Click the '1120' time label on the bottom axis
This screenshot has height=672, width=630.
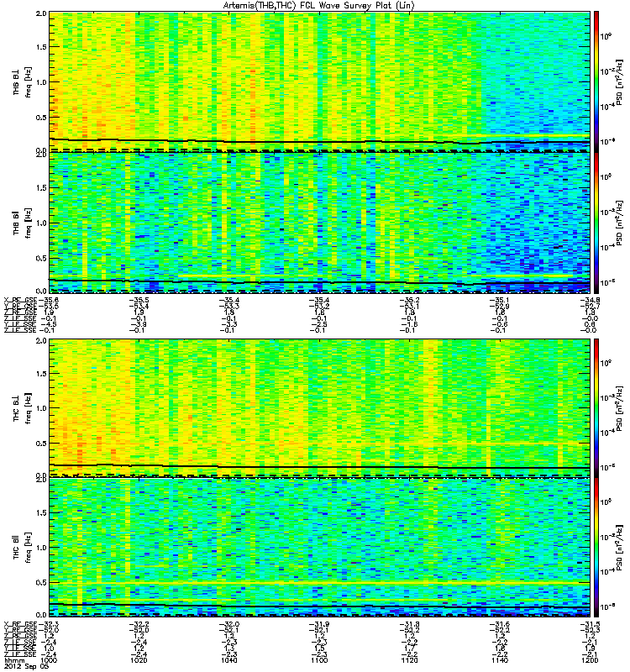pyautogui.click(x=409, y=660)
